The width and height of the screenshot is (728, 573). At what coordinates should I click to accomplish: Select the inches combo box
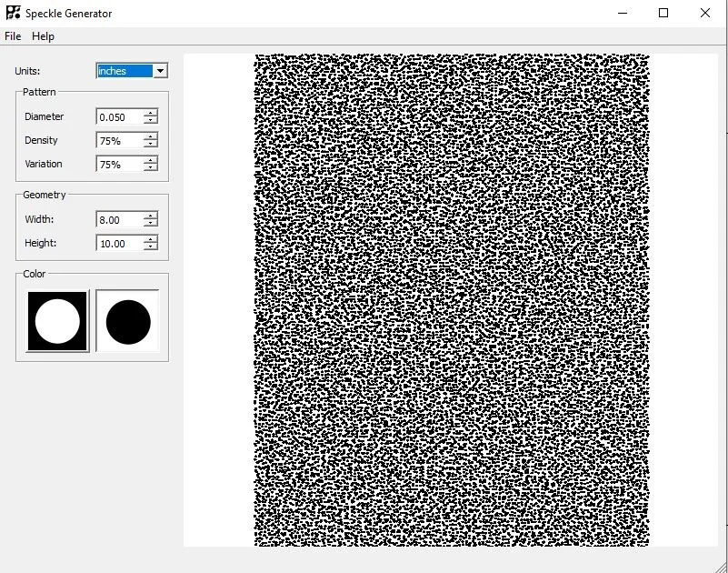pos(123,70)
